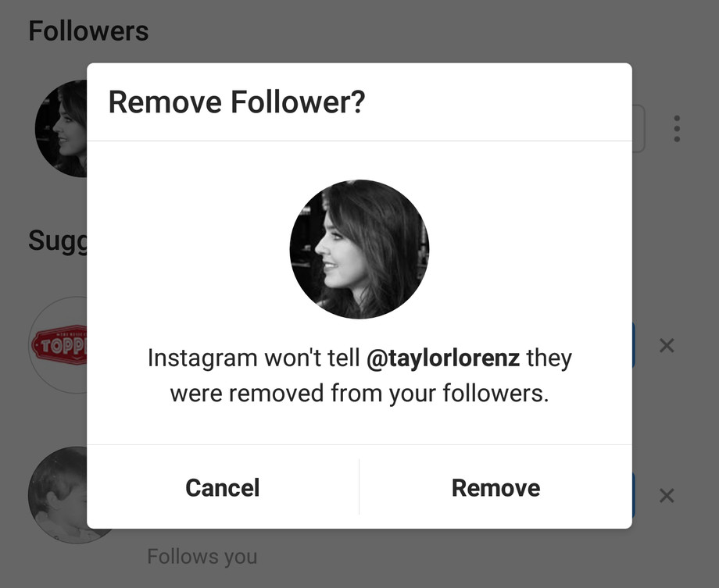Select the removal notice message text
This screenshot has height=588, width=719.
[359, 375]
